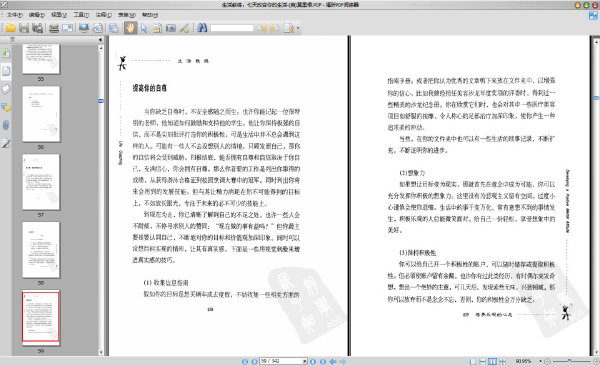Open the fifth menu bar item 注释
This screenshot has width=600, height=366.
[x=103, y=15]
